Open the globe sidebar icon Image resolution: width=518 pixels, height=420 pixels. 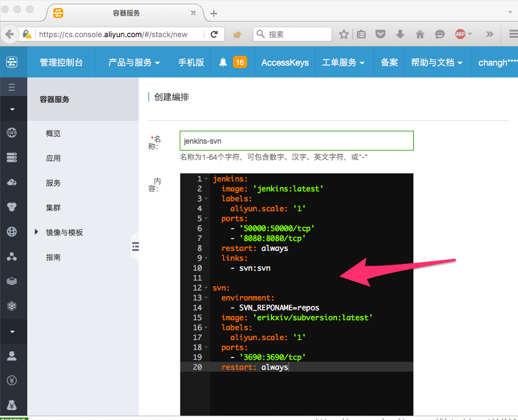click(x=12, y=232)
